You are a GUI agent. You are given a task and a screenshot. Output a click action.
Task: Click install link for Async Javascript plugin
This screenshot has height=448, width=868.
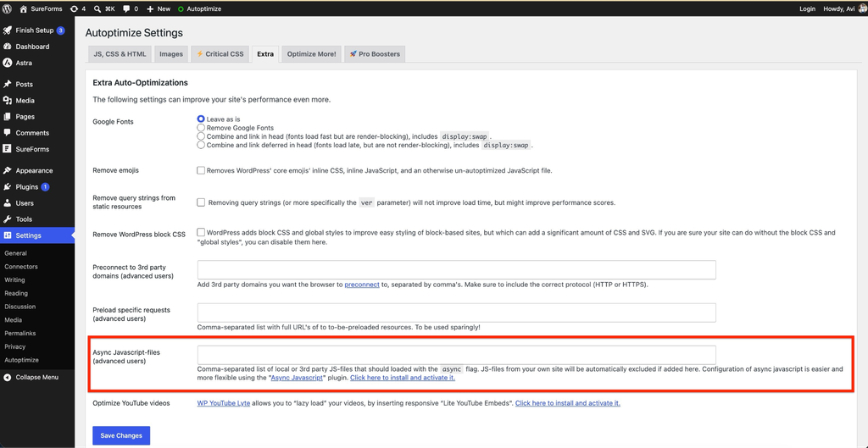(403, 378)
